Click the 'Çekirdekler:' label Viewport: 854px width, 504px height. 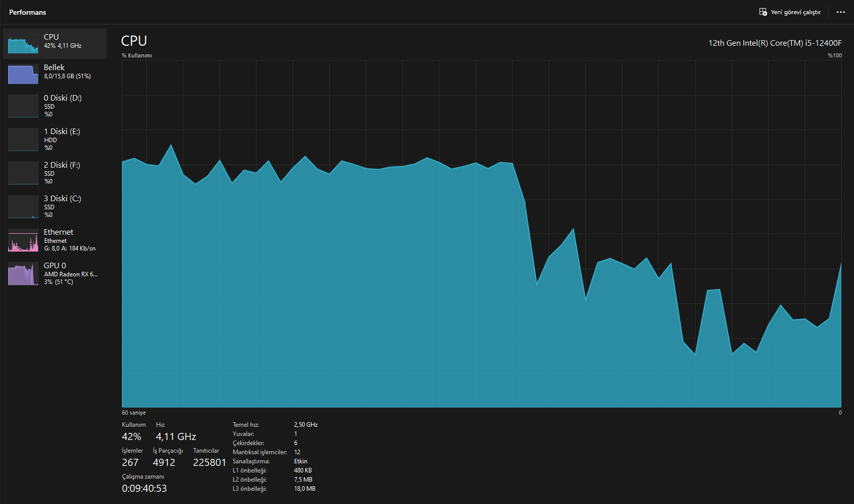[x=248, y=443]
